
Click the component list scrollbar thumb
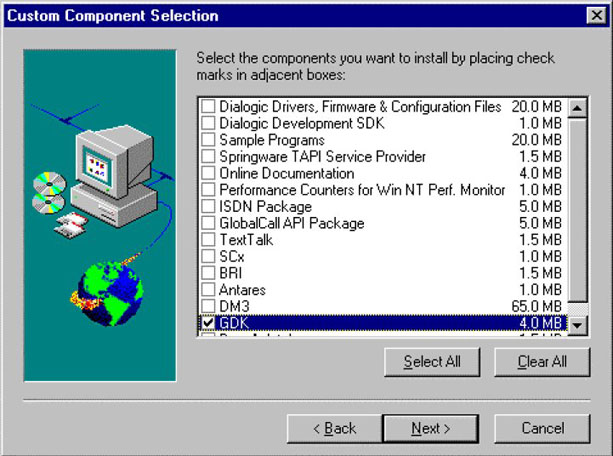[x=577, y=210]
